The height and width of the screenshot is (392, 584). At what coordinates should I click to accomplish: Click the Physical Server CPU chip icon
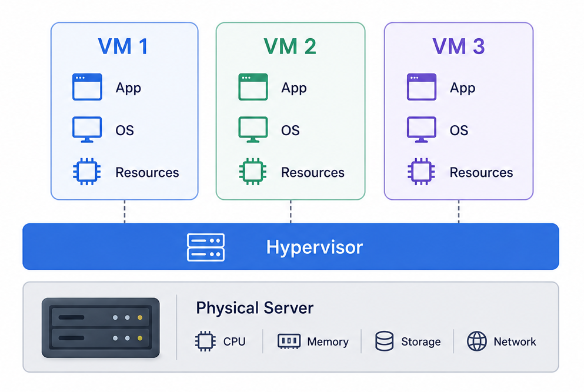point(205,341)
